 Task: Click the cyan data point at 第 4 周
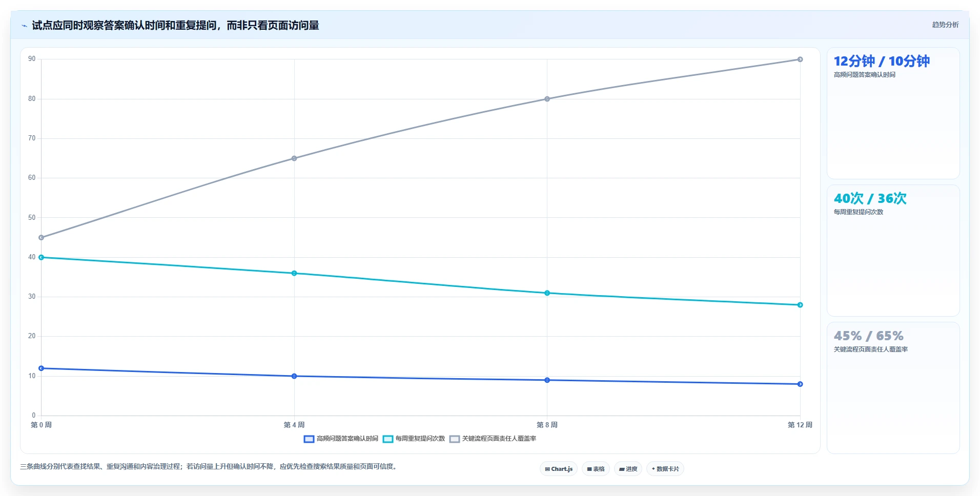tap(294, 273)
